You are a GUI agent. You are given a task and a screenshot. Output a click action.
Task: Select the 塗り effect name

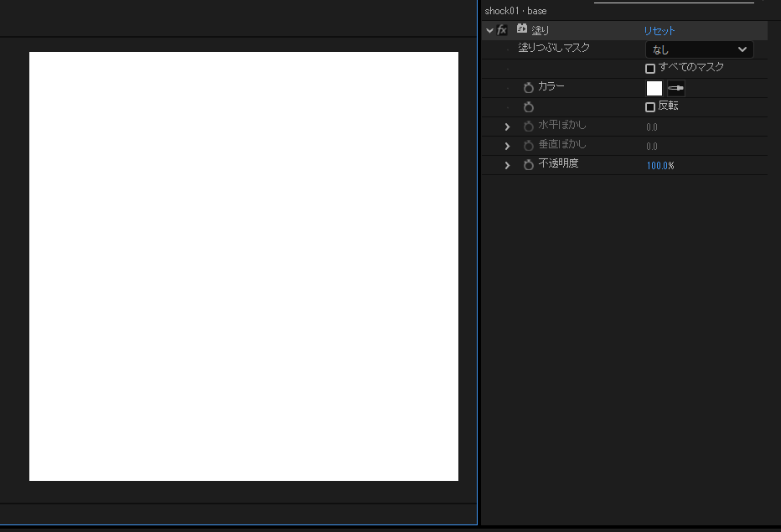click(x=540, y=30)
